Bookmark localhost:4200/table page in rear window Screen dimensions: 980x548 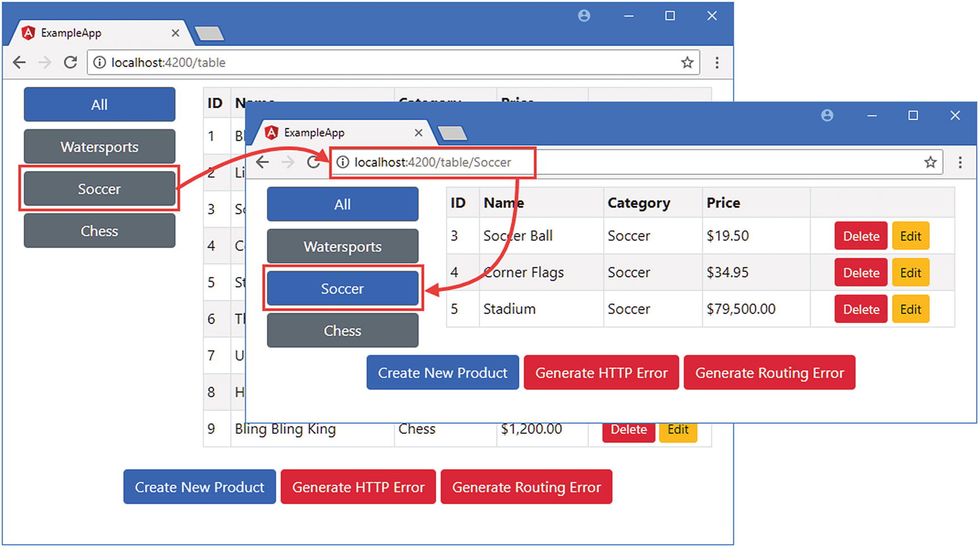[687, 63]
